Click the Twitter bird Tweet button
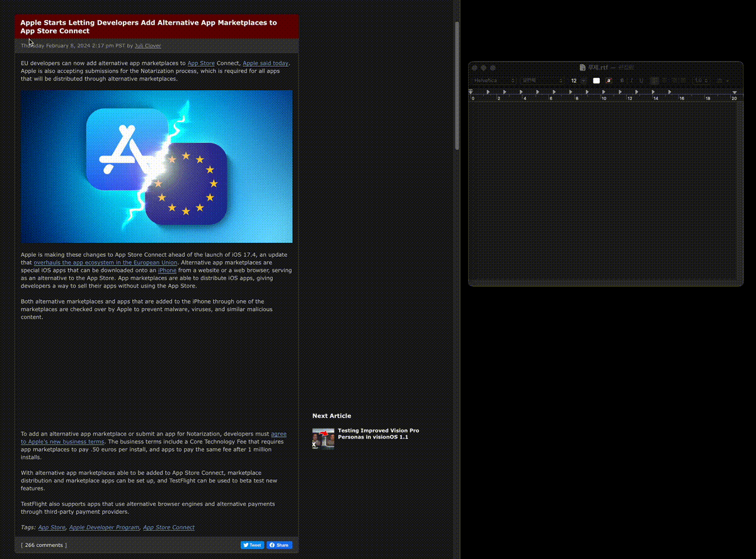 [x=252, y=545]
